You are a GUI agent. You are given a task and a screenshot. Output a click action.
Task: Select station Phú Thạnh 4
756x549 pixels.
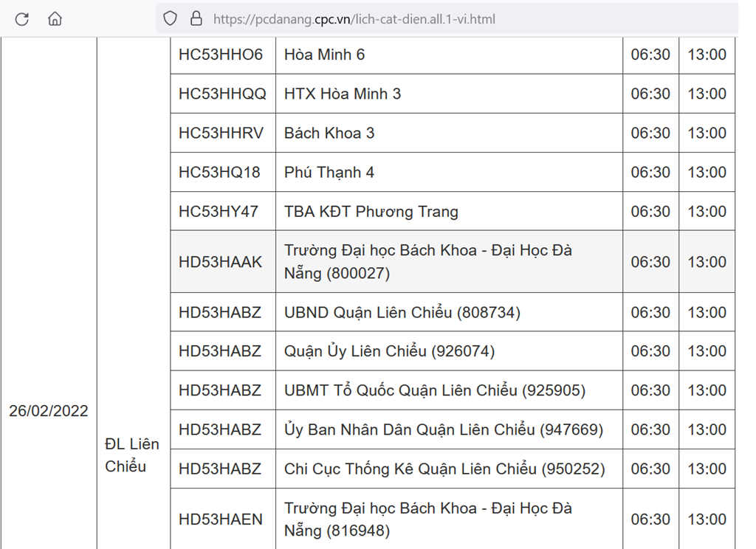click(x=329, y=172)
